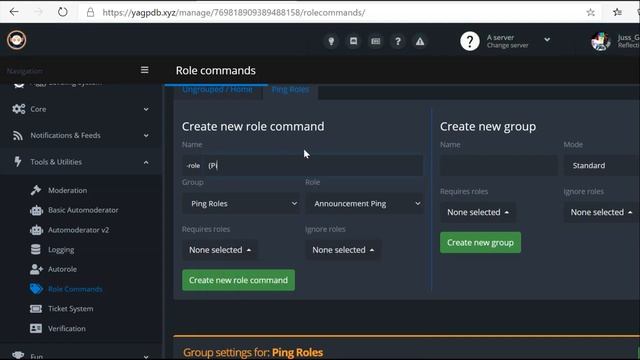This screenshot has height=360, width=640.
Task: Click the Moderation gavel icon
Action: pyautogui.click(x=36, y=190)
